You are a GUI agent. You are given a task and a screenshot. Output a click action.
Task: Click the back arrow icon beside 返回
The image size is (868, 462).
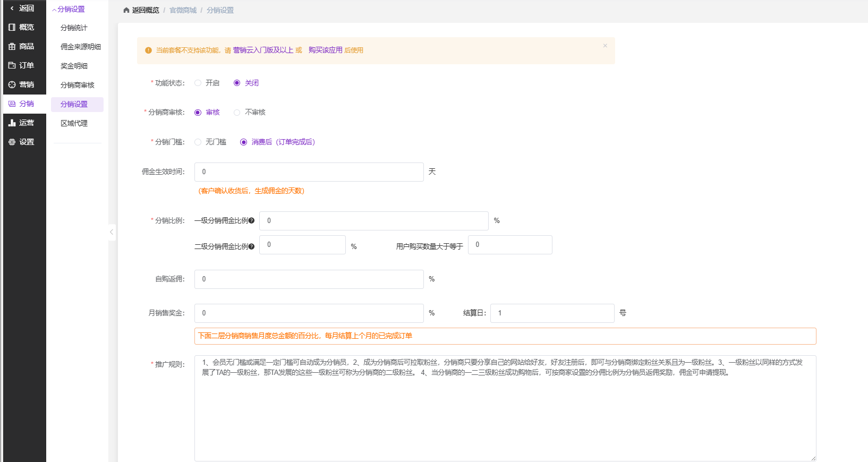12,8
